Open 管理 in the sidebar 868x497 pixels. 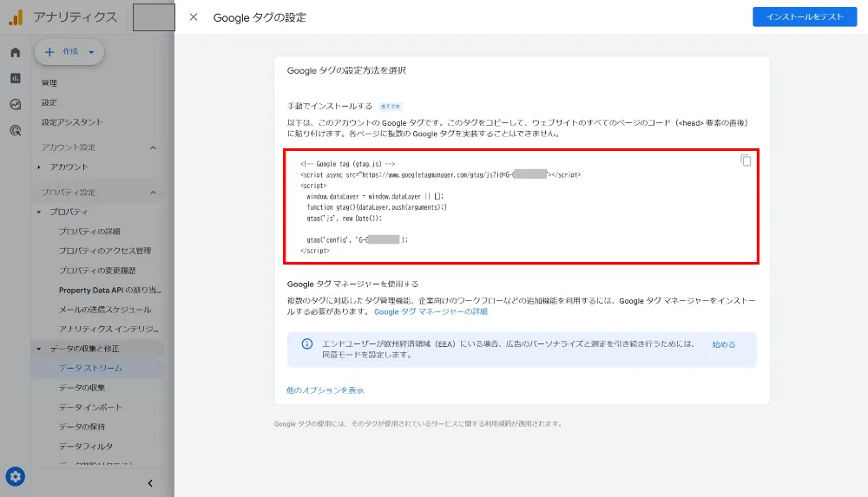point(49,83)
